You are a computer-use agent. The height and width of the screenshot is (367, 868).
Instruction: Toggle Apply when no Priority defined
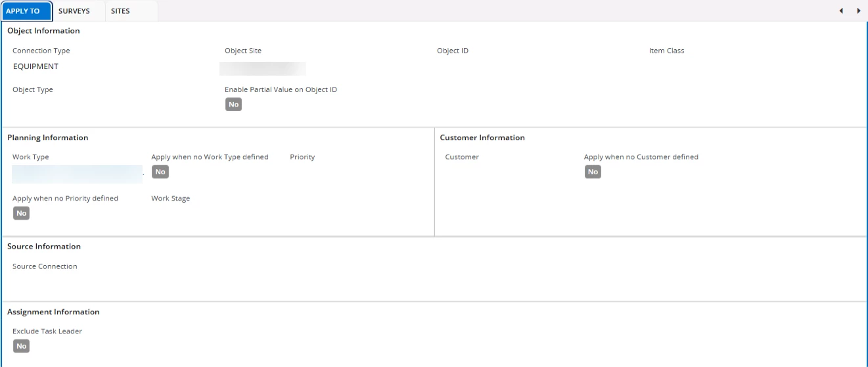point(21,213)
